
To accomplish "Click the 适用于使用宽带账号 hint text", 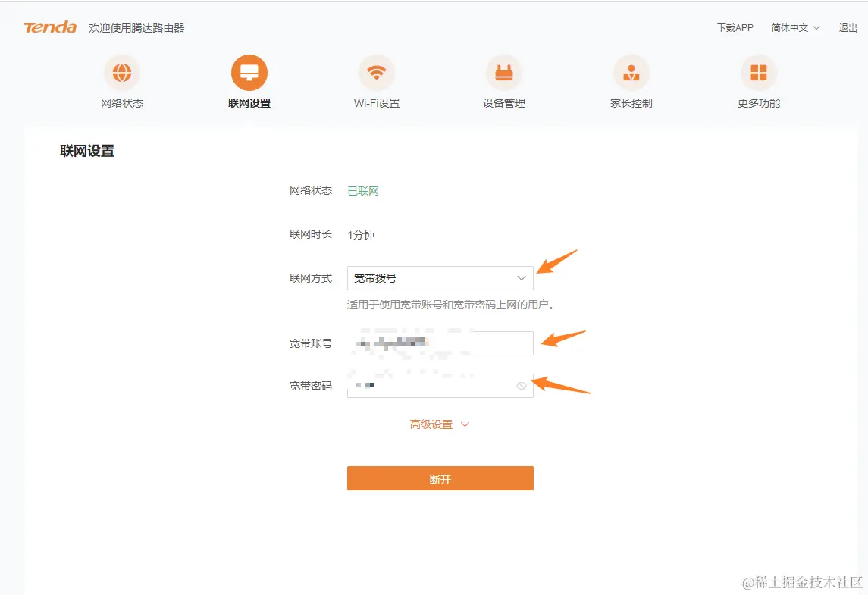I will click(x=450, y=305).
